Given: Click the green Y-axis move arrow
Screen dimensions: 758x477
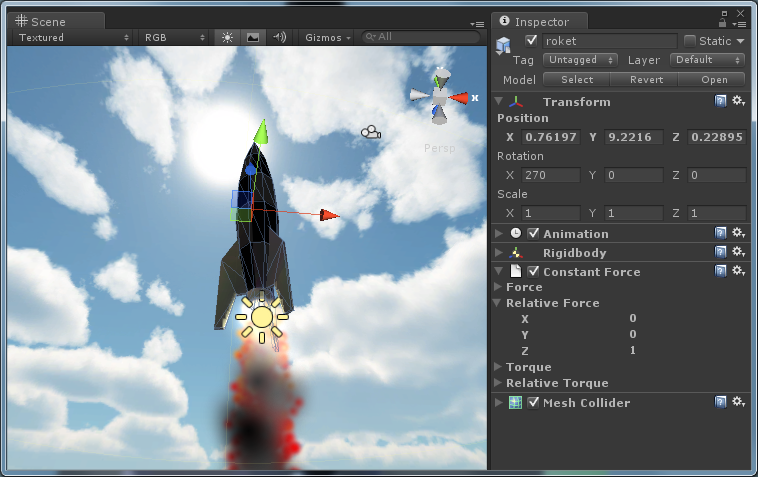Looking at the screenshot, I should tap(261, 131).
